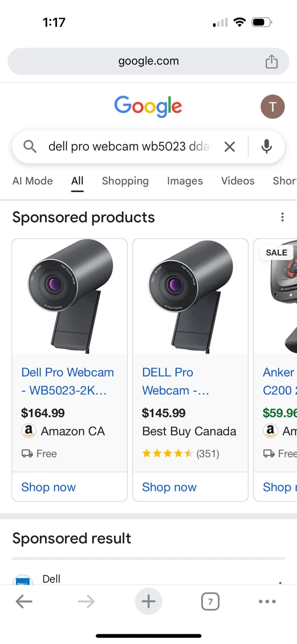Open Sponsored products options menu
This screenshot has height=644, width=297.
point(282,217)
